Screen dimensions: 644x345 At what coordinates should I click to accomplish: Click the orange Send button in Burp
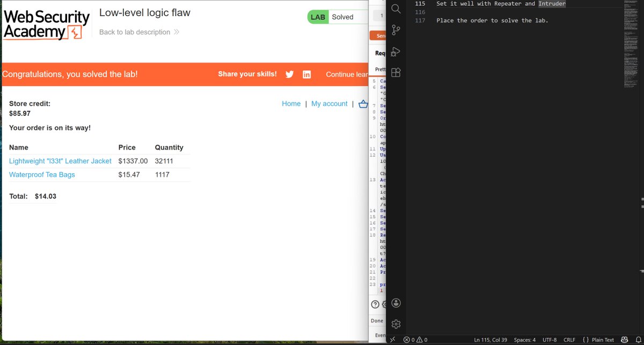[x=382, y=35]
